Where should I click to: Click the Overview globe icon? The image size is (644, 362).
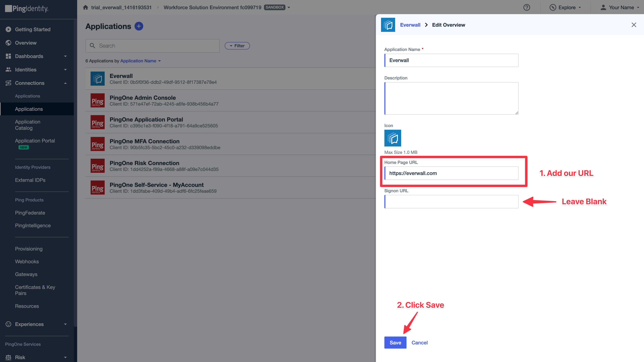point(8,43)
